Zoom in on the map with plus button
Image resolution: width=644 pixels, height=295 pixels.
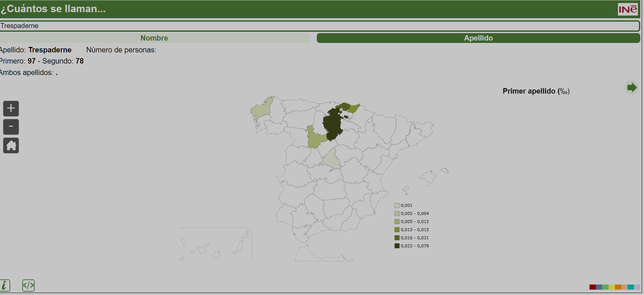pyautogui.click(x=11, y=108)
